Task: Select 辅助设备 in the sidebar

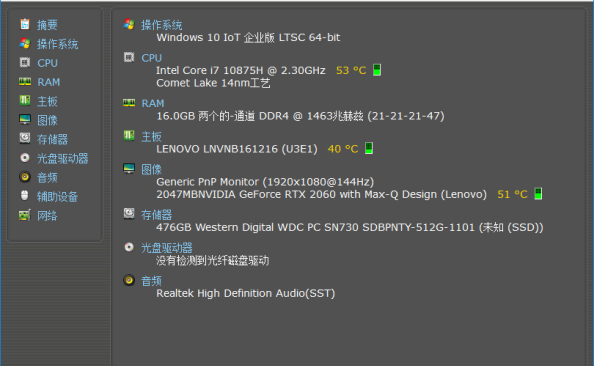Action: tap(57, 196)
